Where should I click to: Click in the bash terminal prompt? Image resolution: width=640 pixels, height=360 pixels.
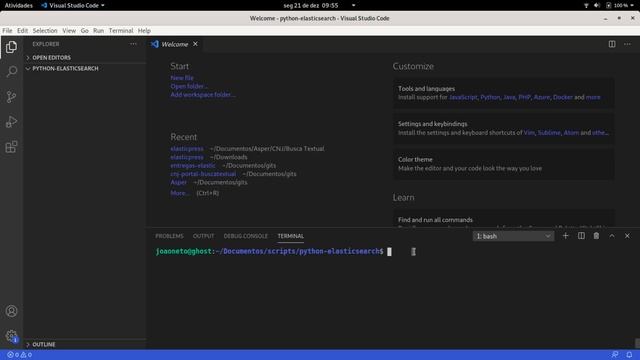[389, 251]
